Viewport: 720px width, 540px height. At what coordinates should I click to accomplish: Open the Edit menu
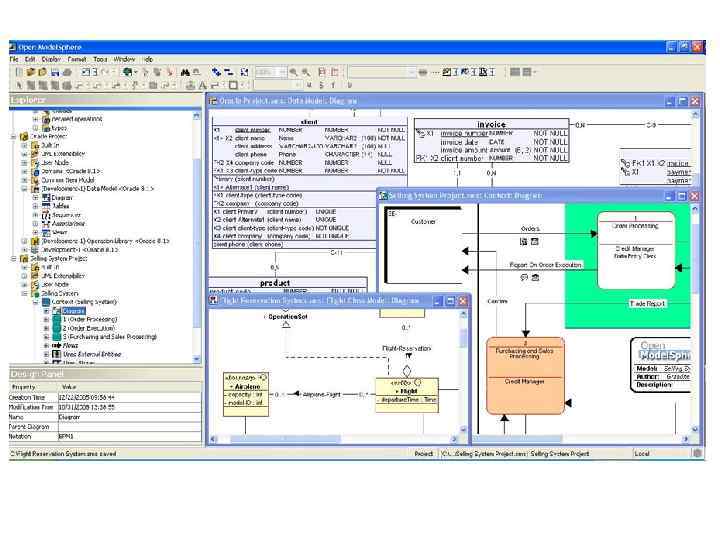coord(30,59)
